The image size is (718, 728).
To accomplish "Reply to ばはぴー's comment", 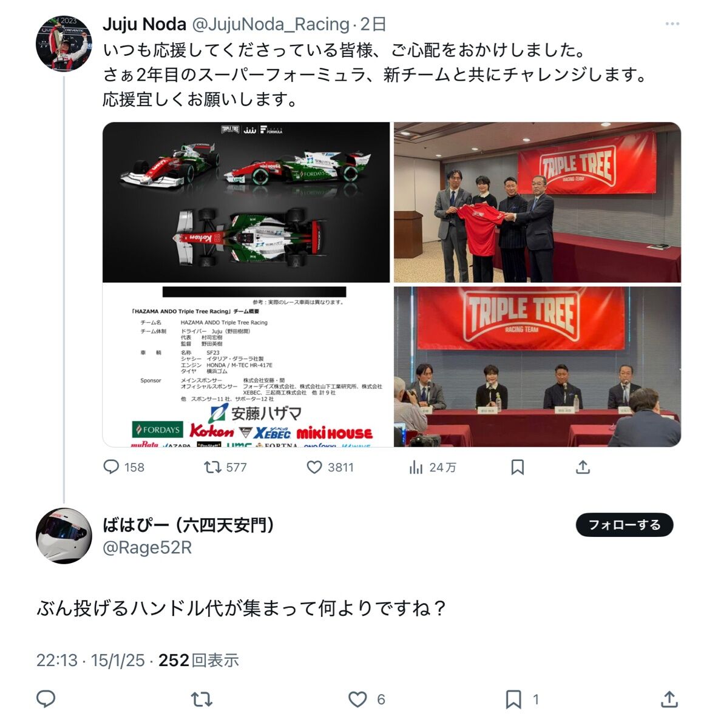I will 46,699.
